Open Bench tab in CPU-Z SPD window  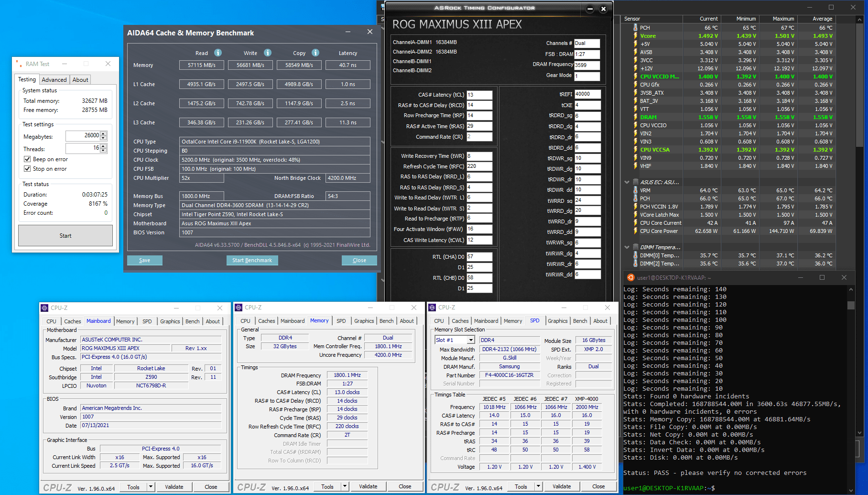click(x=580, y=321)
